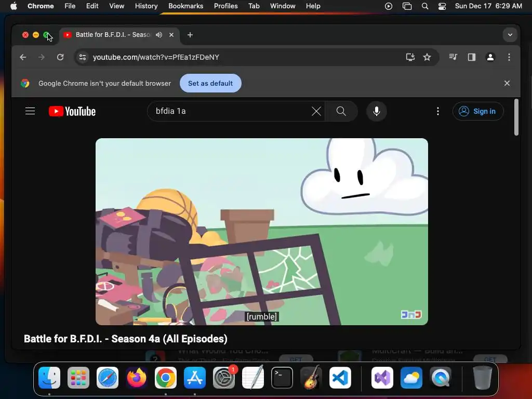
Task: Set Chrome as default browser
Action: 210,83
